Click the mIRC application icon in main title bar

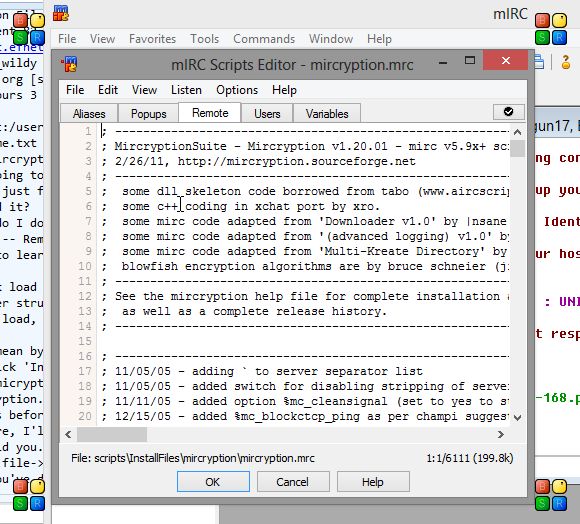(x=61, y=13)
